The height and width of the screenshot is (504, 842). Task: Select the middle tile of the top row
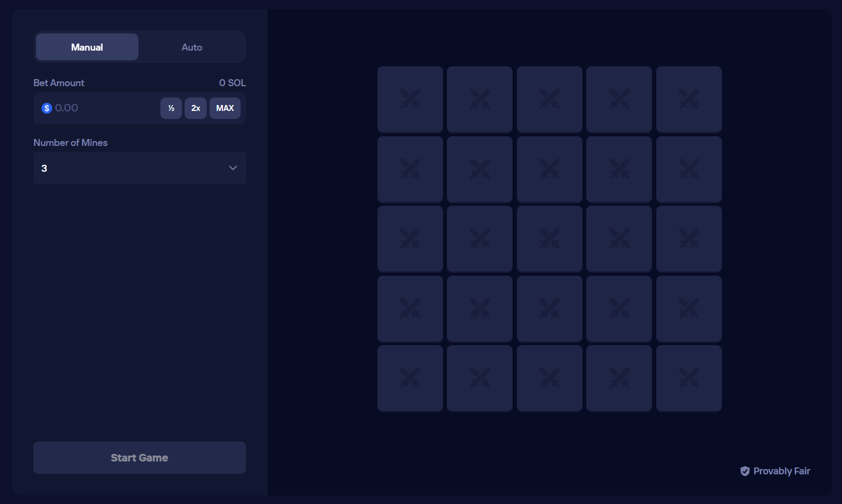[549, 99]
